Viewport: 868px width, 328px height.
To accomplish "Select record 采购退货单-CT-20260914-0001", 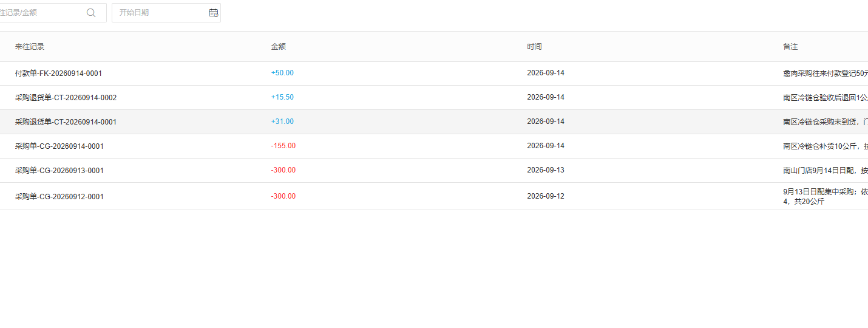I will 66,122.
